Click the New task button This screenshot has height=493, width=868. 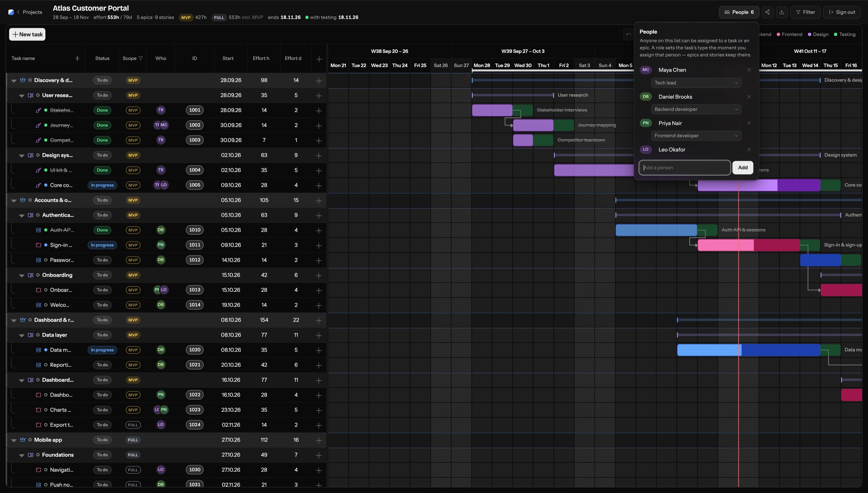[x=27, y=34]
